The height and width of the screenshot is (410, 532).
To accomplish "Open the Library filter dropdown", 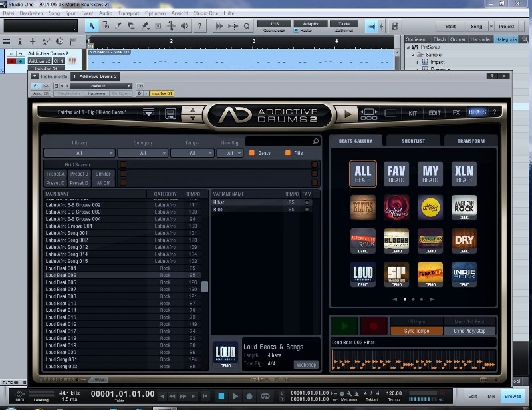I will pyautogui.click(x=79, y=153).
